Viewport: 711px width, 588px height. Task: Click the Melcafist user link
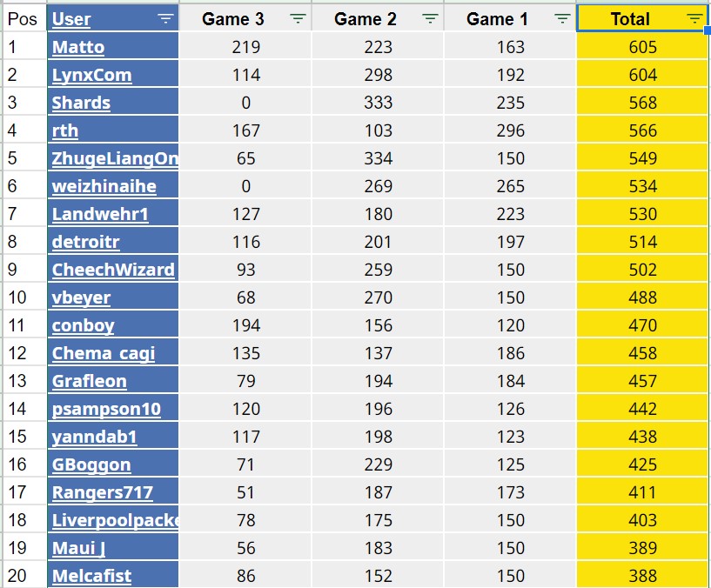coord(91,576)
